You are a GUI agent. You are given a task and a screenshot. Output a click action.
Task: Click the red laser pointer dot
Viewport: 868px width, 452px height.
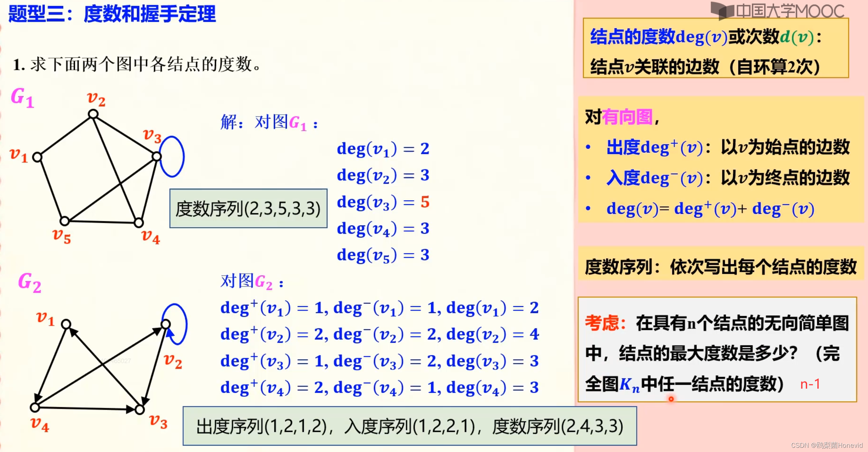click(x=671, y=399)
